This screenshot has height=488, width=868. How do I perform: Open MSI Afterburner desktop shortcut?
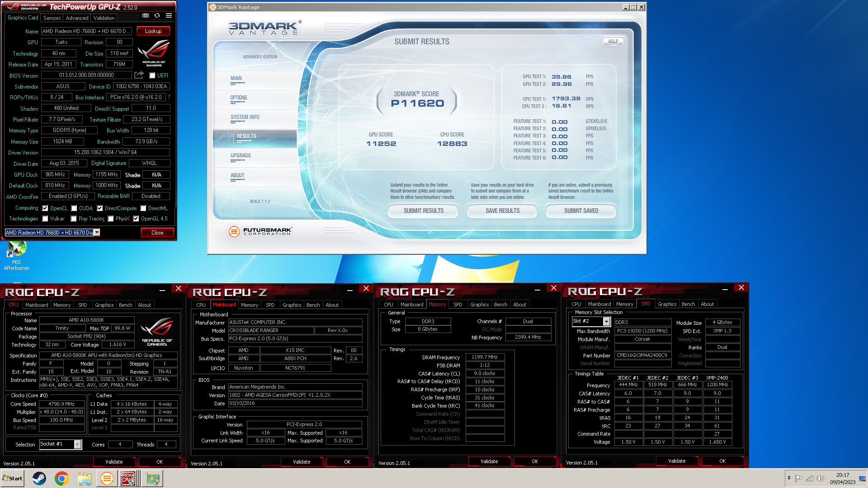17,256
